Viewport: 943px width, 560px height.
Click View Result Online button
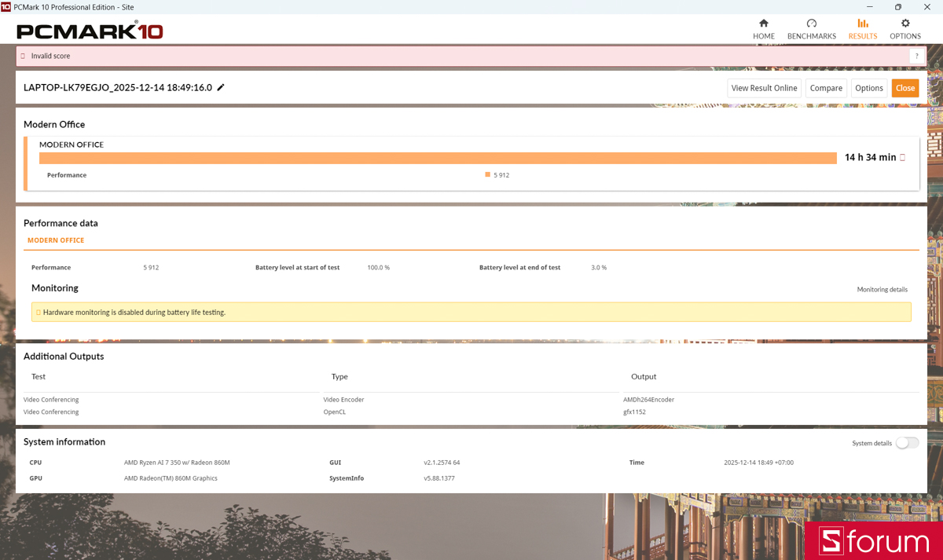coord(764,88)
